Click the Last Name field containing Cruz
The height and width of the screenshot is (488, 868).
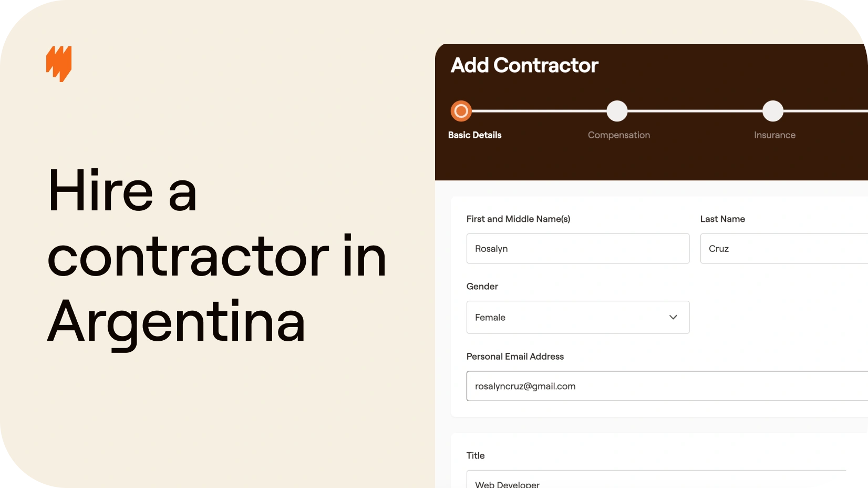click(x=784, y=249)
